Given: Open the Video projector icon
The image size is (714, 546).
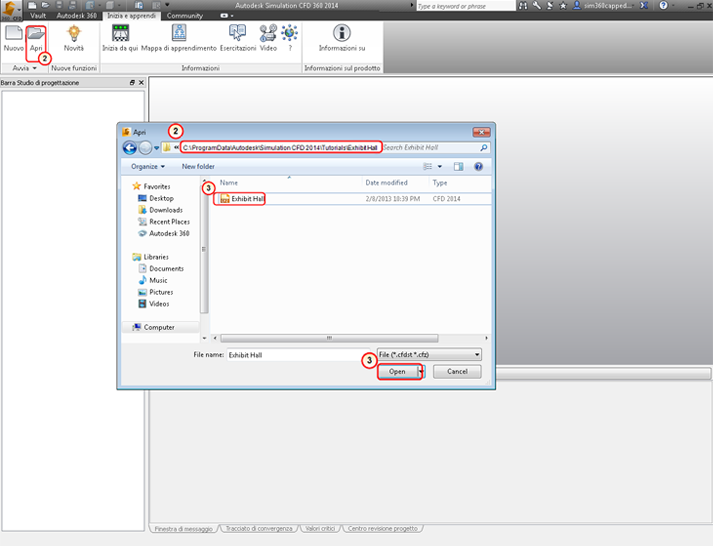Looking at the screenshot, I should pos(268,33).
